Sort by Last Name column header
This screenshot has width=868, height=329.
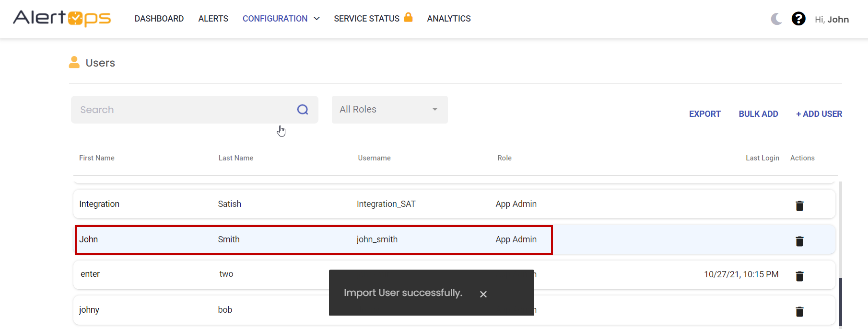236,158
